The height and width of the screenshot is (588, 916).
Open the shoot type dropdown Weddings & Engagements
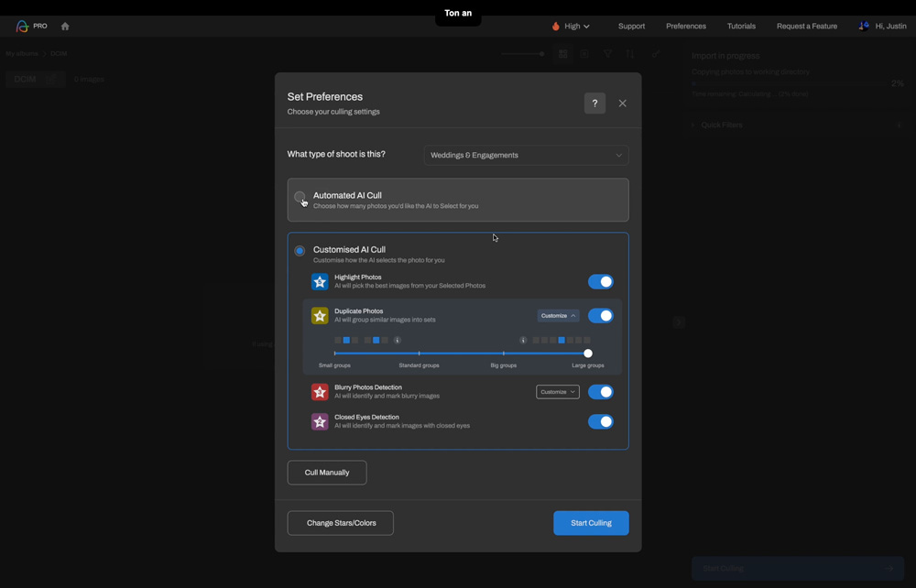[526, 156]
